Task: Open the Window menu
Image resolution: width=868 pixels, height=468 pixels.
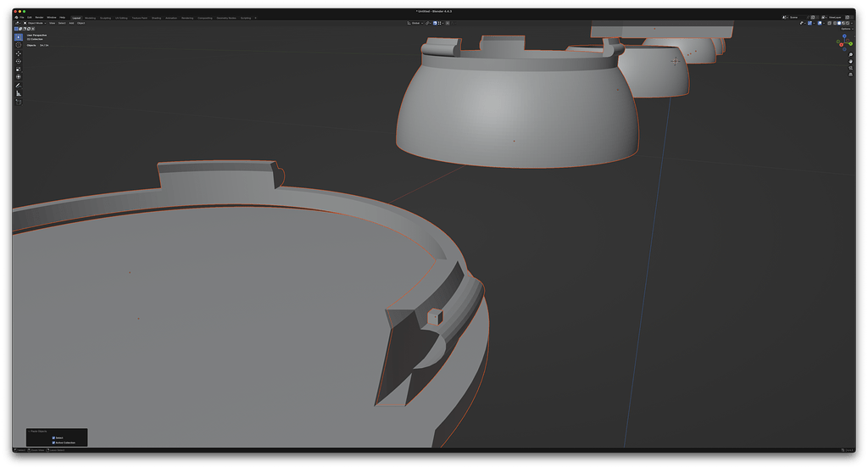Action: (x=52, y=17)
